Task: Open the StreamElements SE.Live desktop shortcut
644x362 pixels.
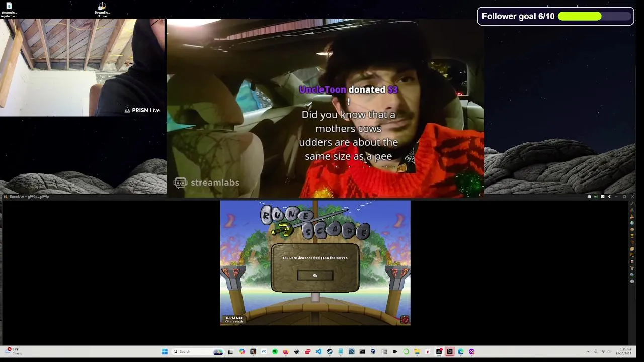Action: 102,10
